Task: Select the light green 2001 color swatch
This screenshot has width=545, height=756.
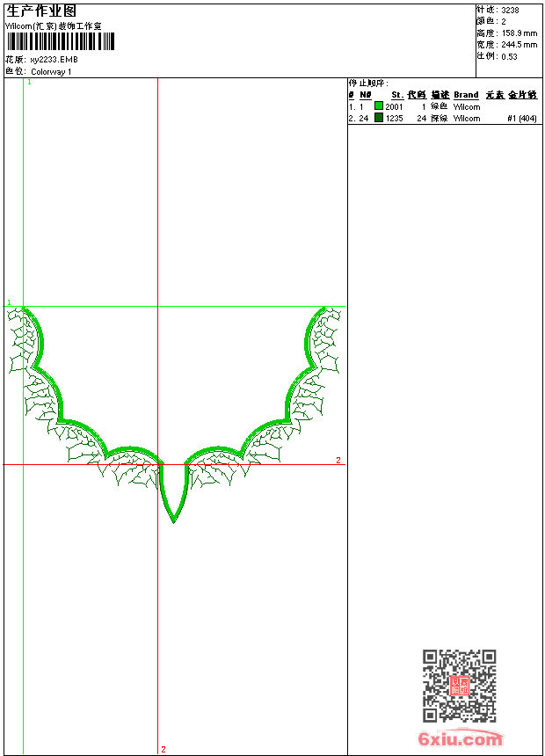Action: tap(379, 106)
